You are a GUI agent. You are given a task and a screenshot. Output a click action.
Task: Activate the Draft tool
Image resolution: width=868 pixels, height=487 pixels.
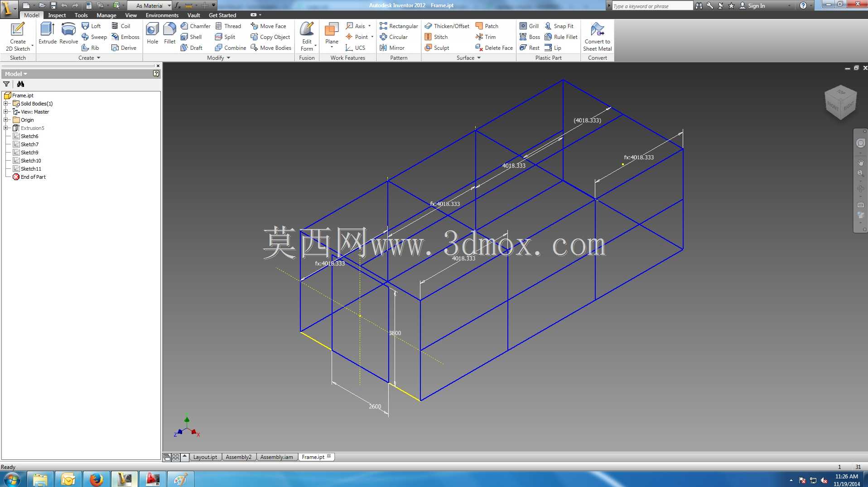point(192,48)
